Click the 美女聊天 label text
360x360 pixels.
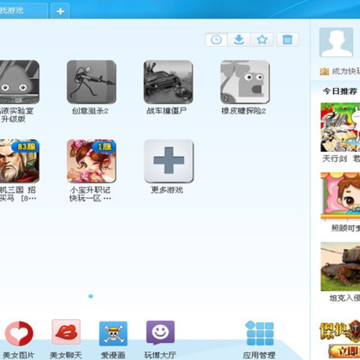pos(66,355)
